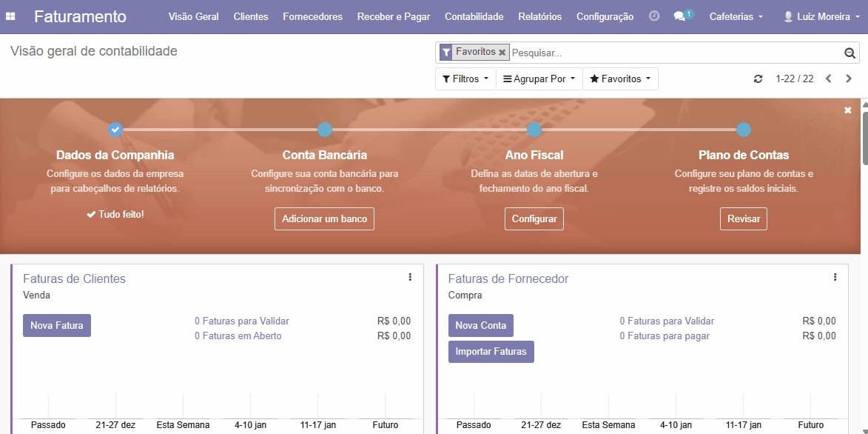The height and width of the screenshot is (434, 868).
Task: Open Faturas de Clientes kebab menu
Action: (410, 278)
